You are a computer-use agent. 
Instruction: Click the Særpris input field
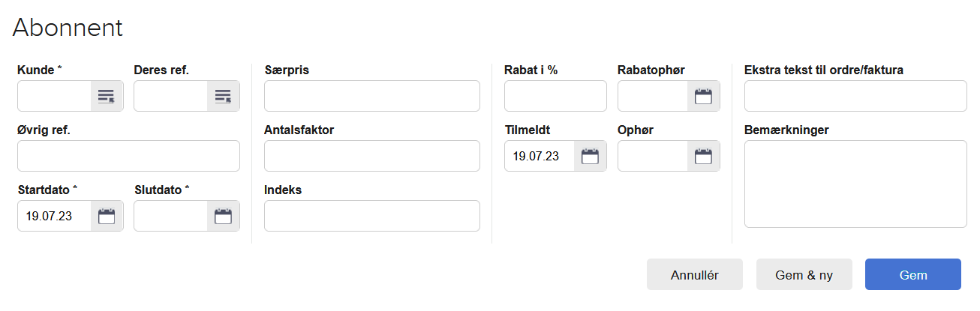[371, 96]
